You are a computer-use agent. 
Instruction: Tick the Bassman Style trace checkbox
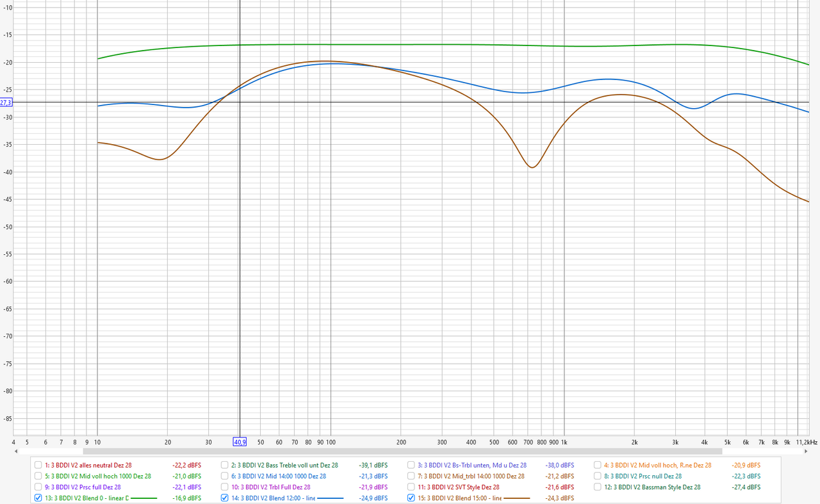[598, 487]
